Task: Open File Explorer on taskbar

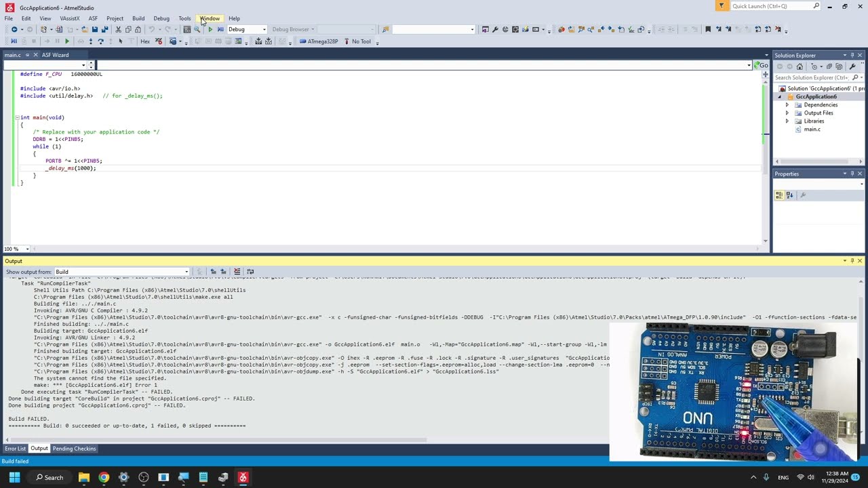Action: click(84, 477)
